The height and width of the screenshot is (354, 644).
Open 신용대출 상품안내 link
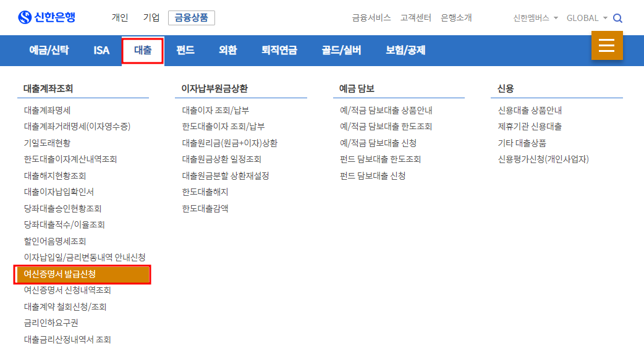(530, 110)
